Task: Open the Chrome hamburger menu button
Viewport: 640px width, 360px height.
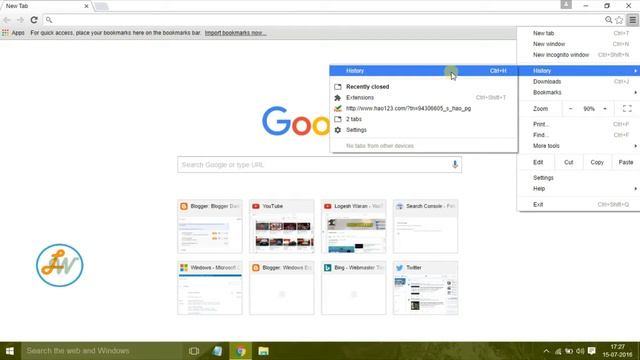Action: 632,20
